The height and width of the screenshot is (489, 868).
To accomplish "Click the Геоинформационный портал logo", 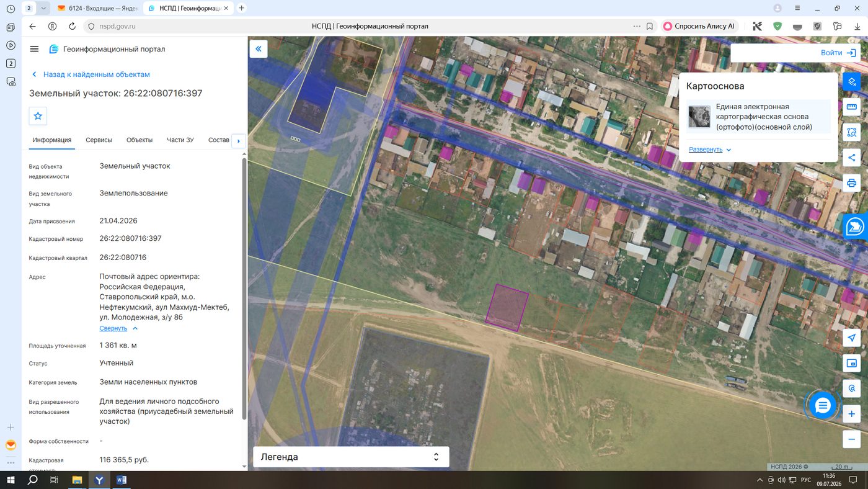I will coord(107,49).
